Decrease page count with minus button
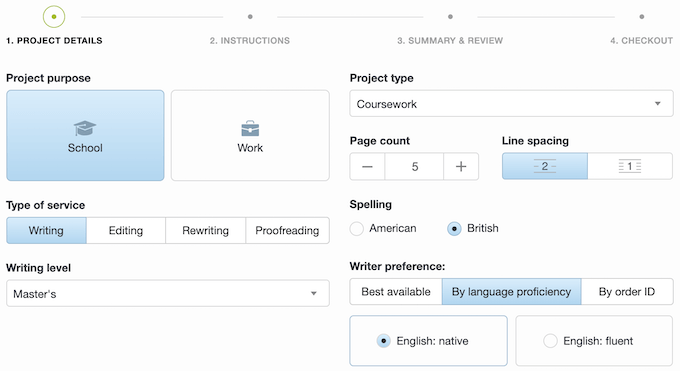680x371 pixels. point(367,166)
